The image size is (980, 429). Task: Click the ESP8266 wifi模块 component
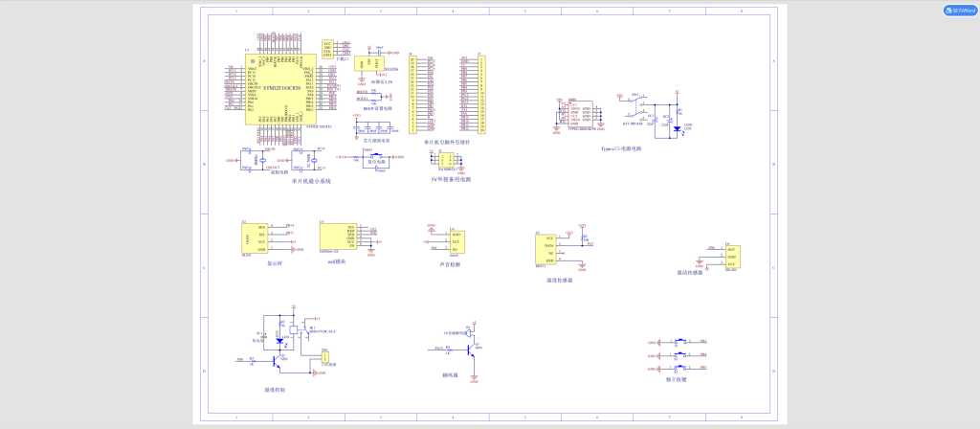(x=336, y=237)
